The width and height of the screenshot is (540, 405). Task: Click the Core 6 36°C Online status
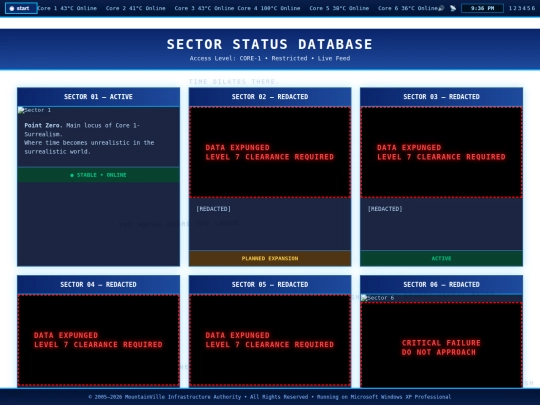click(408, 8)
